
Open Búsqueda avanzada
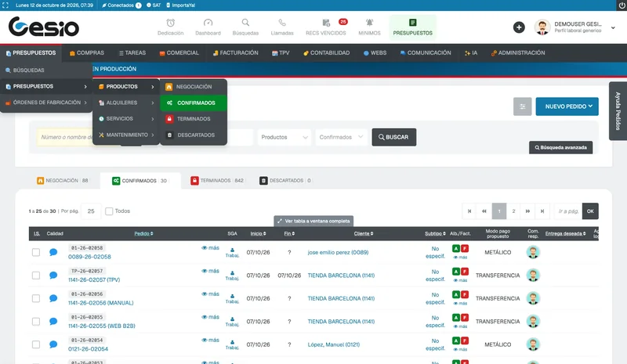[560, 147]
